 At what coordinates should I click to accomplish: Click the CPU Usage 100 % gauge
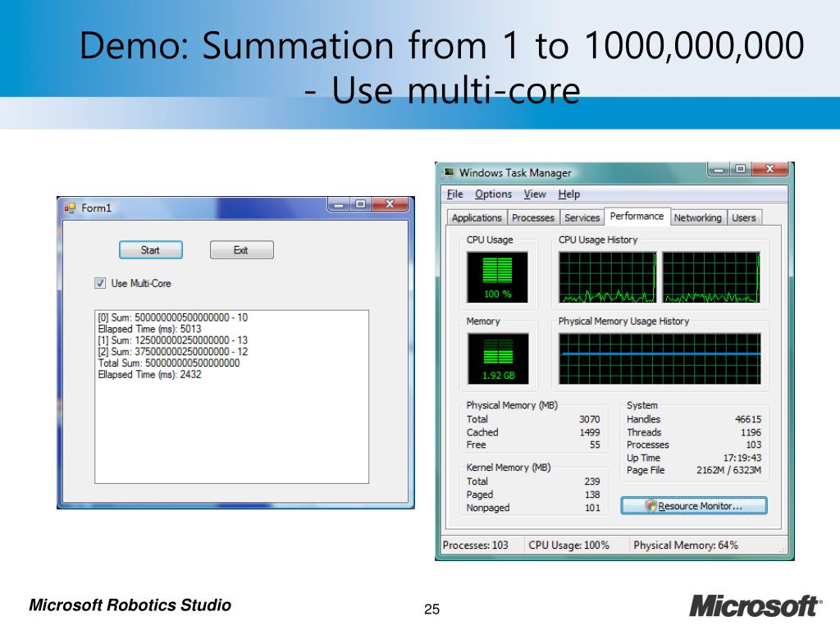(497, 277)
